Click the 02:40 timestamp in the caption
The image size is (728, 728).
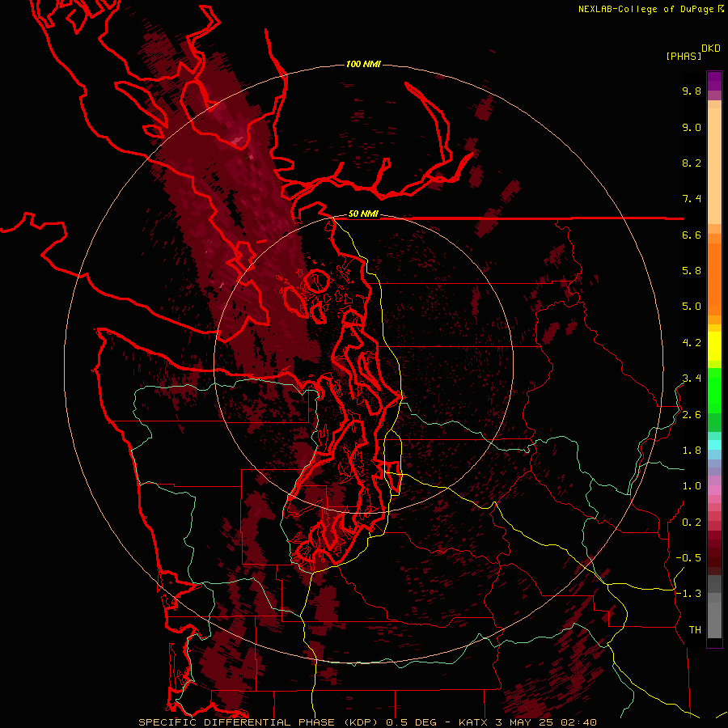(x=578, y=722)
